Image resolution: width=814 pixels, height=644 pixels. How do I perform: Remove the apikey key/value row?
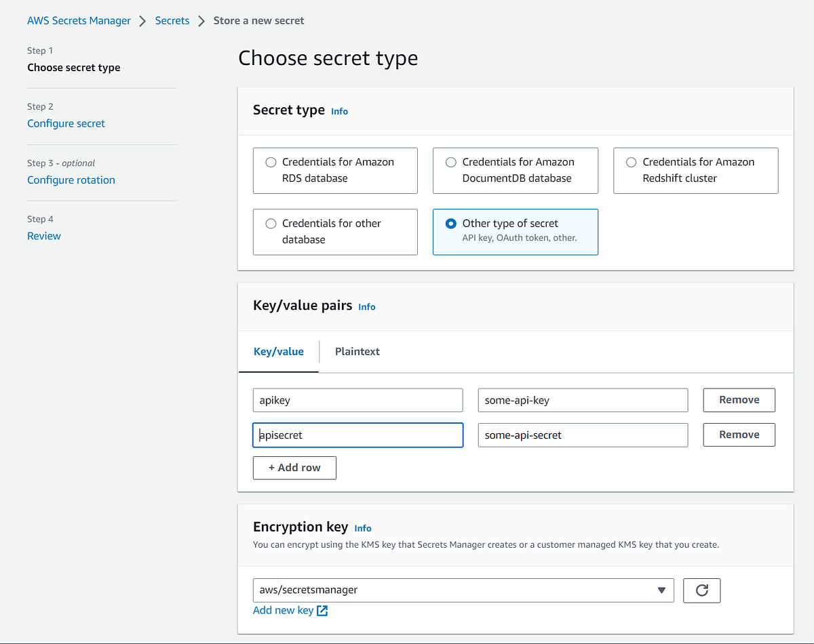(739, 400)
